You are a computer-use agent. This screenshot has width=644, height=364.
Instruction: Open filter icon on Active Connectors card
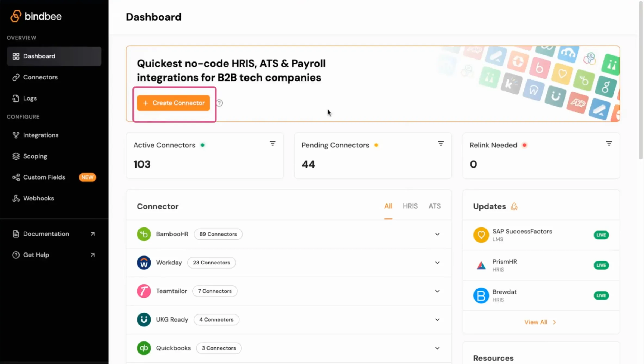[x=273, y=143]
